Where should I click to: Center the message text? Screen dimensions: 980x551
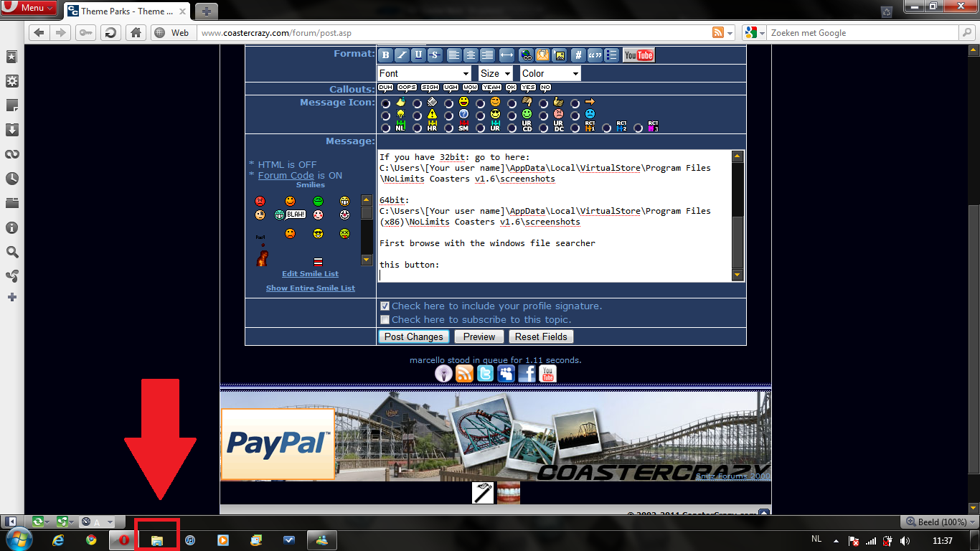pos(471,55)
